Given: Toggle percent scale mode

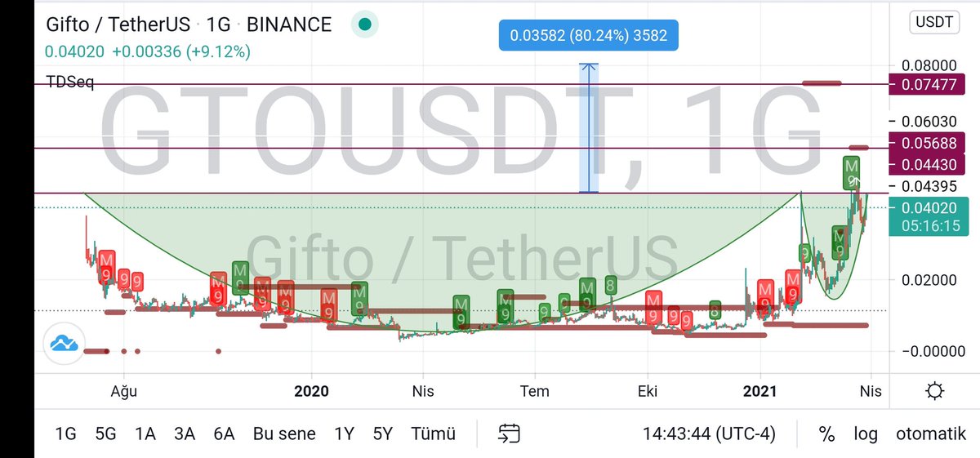Looking at the screenshot, I should click(x=827, y=434).
